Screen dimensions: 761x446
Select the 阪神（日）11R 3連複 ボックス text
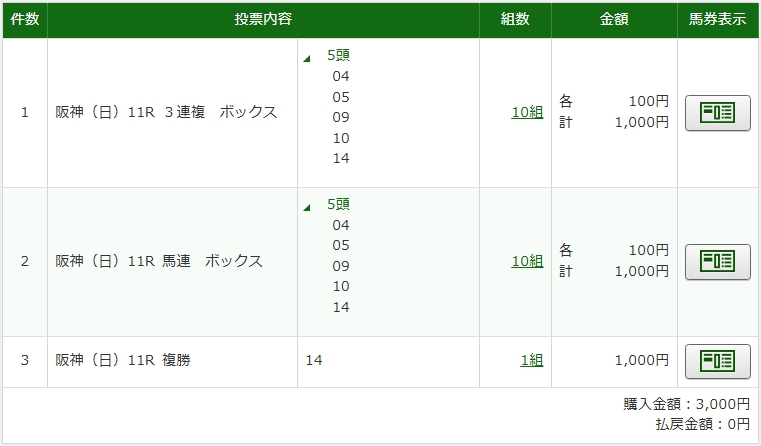166,113
